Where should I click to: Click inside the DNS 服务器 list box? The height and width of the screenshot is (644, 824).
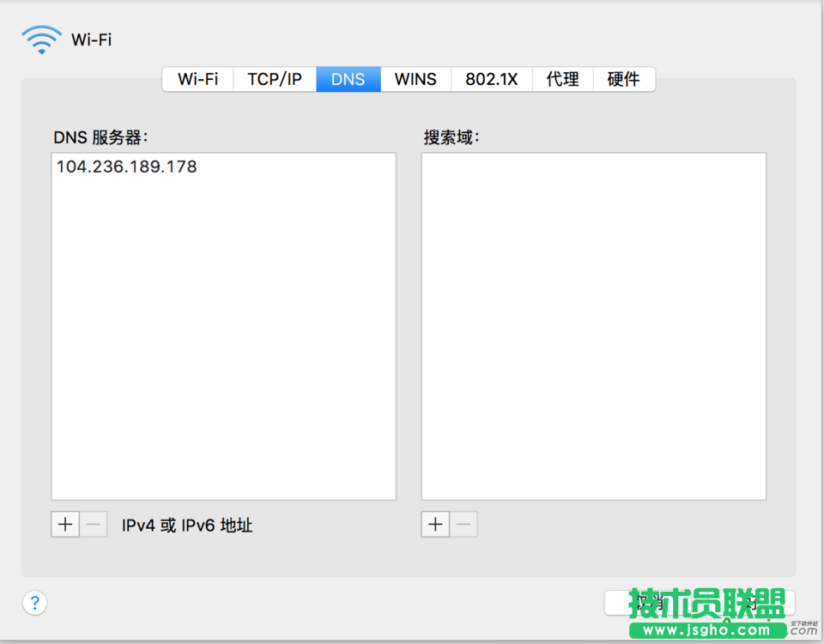[223, 343]
